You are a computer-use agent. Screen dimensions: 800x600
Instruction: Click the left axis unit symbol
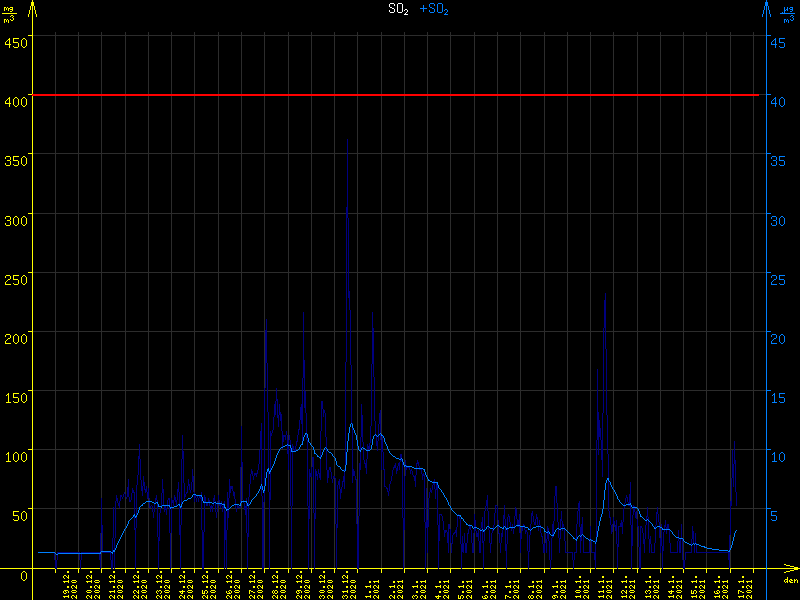click(x=9, y=13)
